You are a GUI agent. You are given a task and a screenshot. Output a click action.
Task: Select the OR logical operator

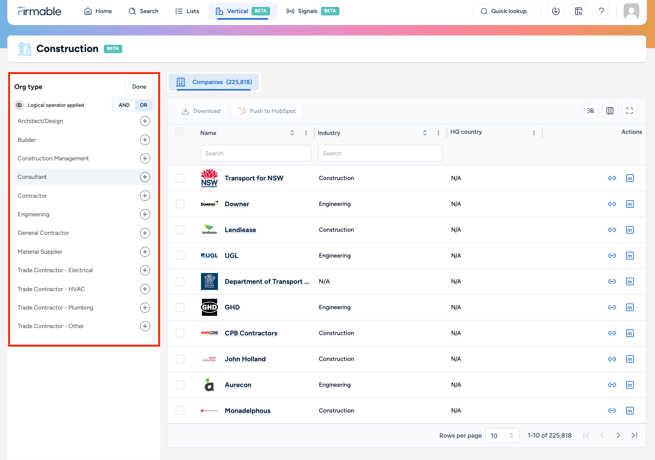pyautogui.click(x=144, y=105)
